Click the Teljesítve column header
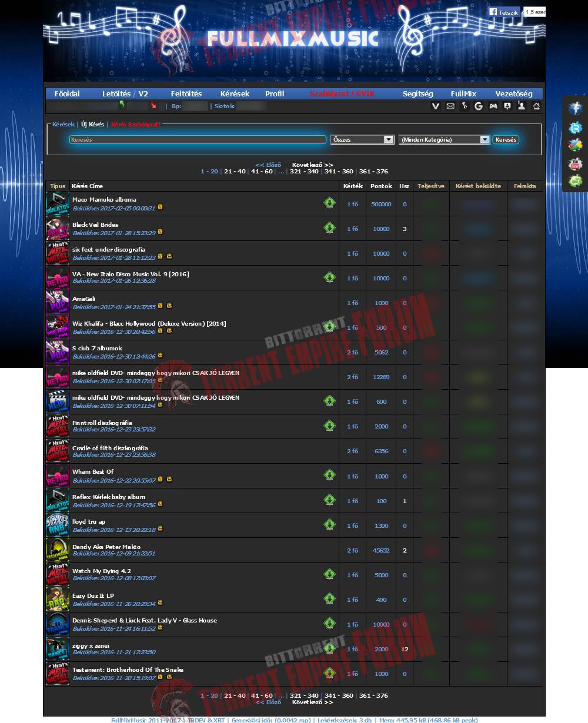Viewport: 588px width, 723px height. coord(431,186)
